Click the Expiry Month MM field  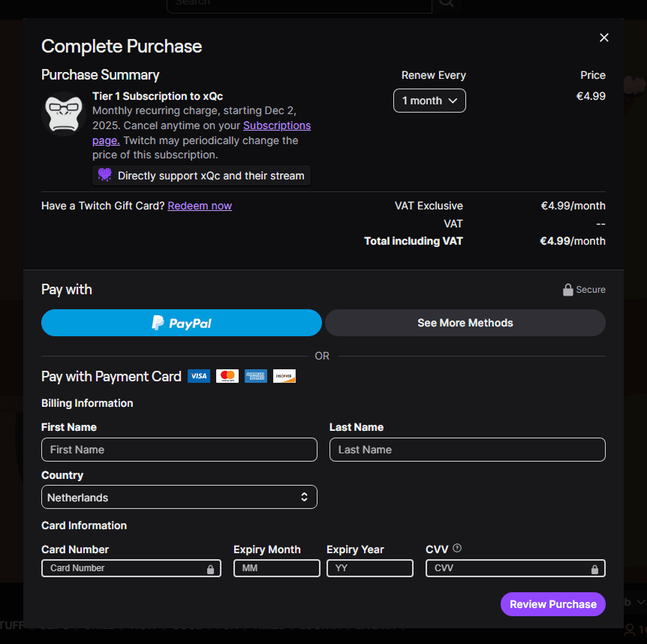point(276,568)
